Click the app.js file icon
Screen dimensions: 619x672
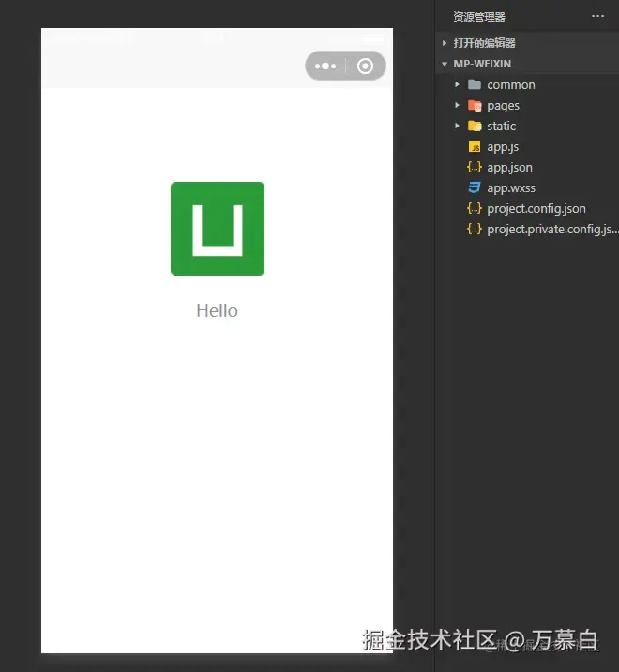[475, 146]
